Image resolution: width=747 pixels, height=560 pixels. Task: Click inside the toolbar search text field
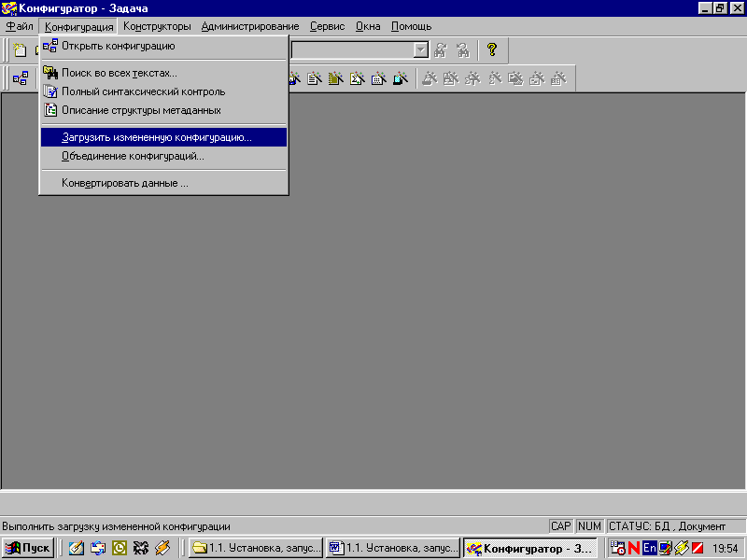click(353, 49)
